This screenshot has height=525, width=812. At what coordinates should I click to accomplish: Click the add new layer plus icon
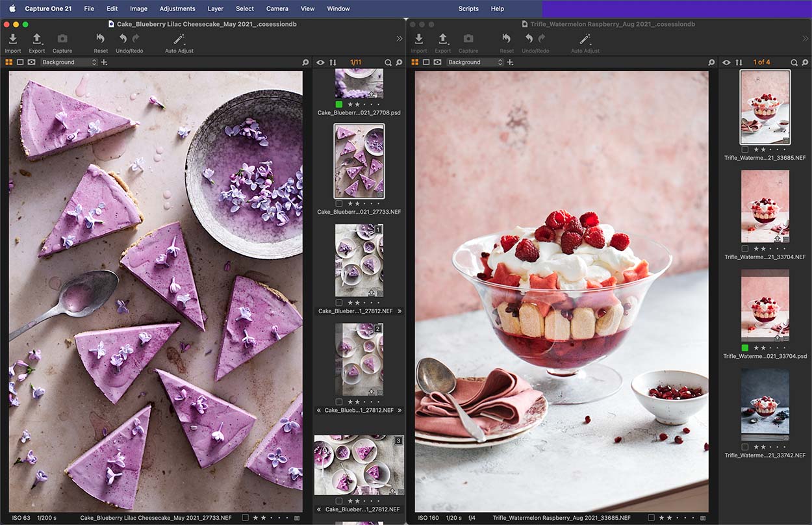(x=104, y=62)
